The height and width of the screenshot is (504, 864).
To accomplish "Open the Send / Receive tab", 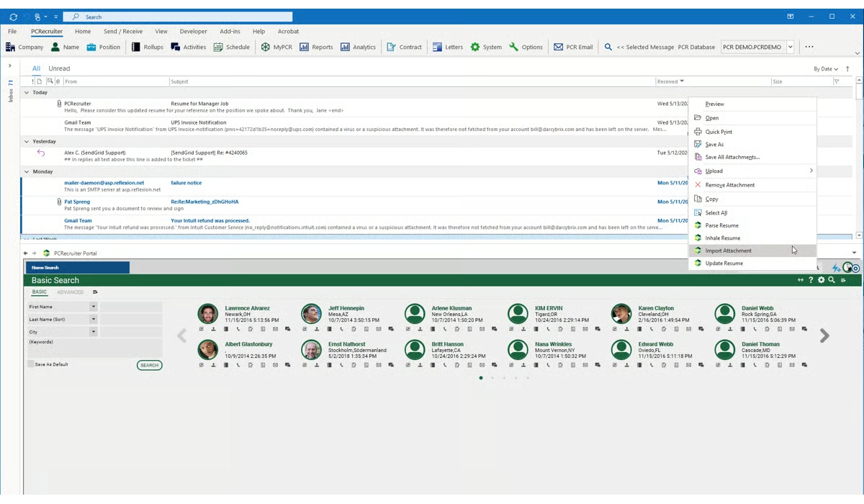I will [123, 32].
